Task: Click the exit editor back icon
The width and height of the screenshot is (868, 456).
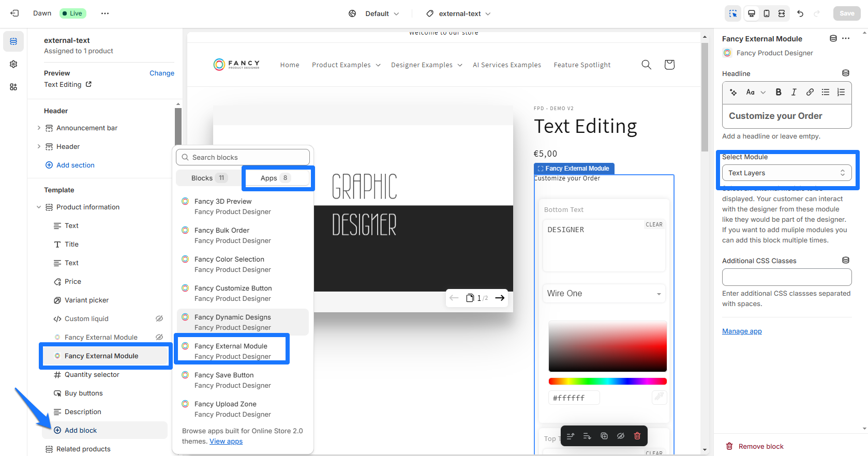Action: [14, 13]
